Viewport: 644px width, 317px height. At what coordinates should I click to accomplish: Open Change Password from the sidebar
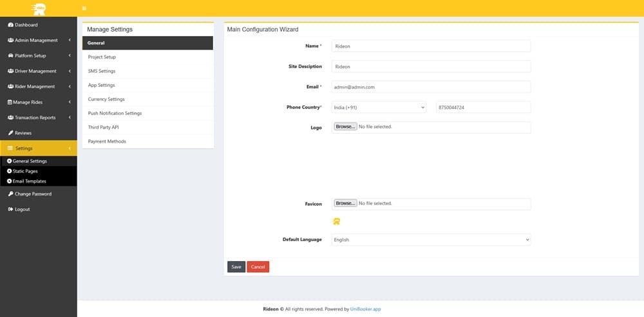33,194
